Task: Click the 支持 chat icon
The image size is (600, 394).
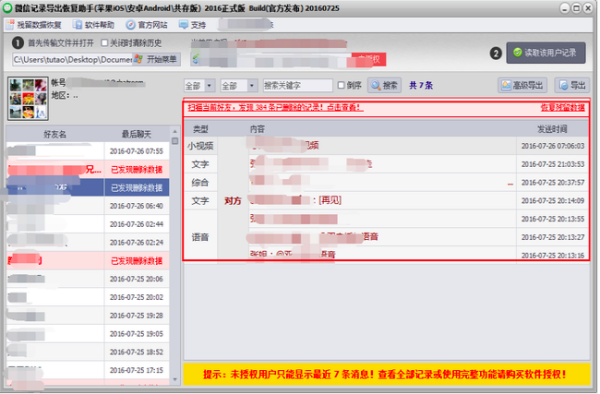Action: coord(183,25)
